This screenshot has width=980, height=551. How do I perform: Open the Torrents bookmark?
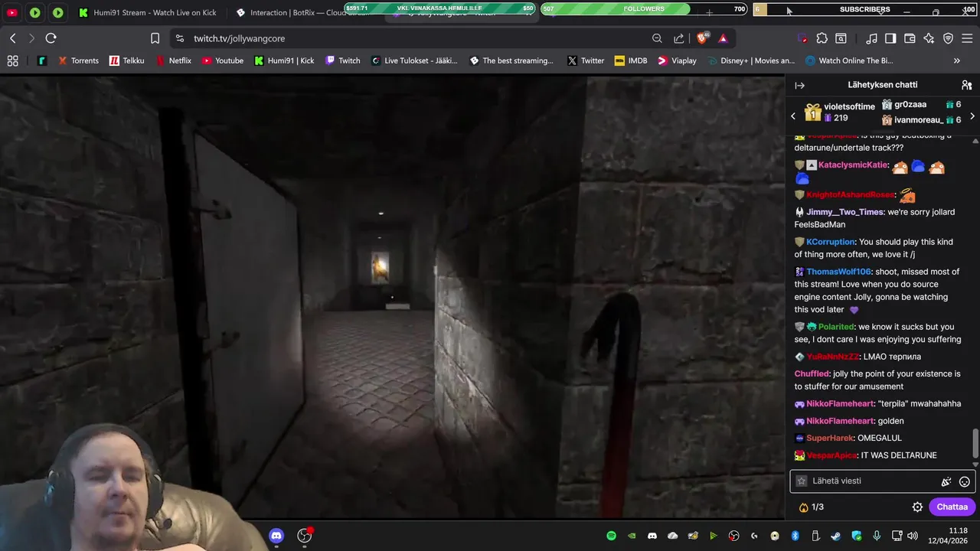coord(77,60)
